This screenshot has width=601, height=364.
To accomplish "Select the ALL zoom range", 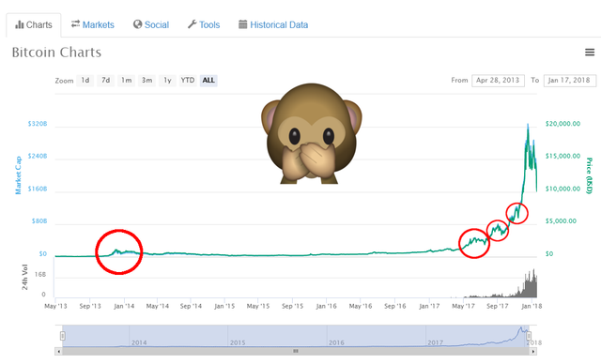I will tap(208, 81).
